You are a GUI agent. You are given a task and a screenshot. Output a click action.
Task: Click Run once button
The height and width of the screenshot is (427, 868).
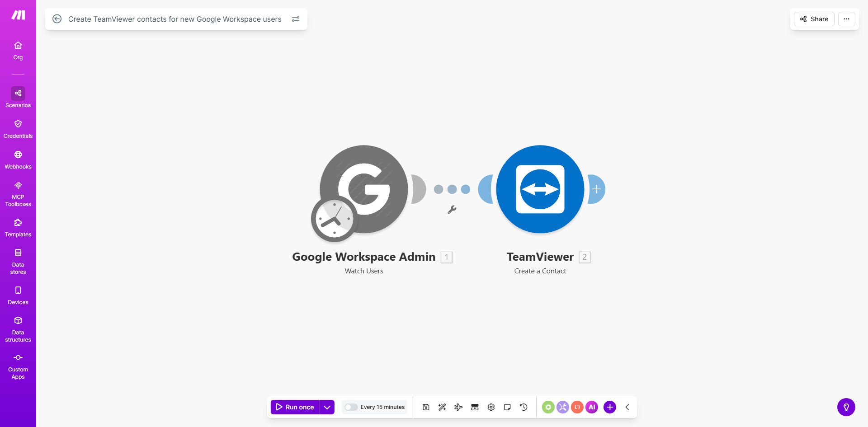[295, 407]
